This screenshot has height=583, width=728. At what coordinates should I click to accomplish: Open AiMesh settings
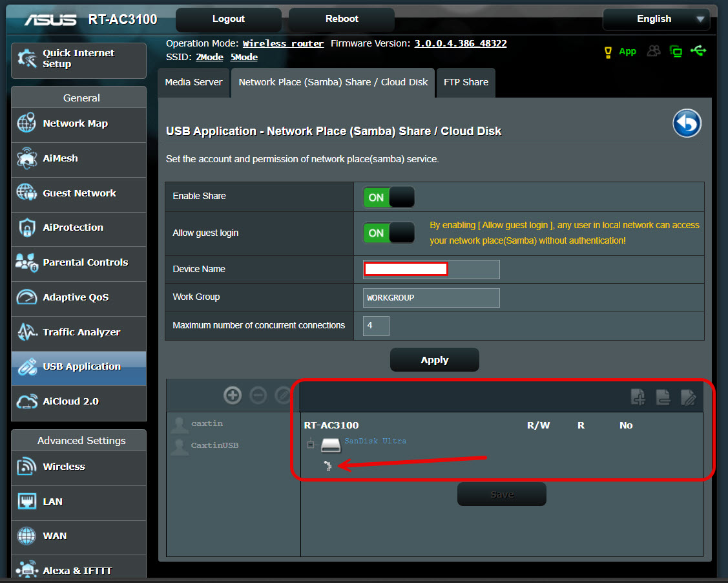click(78, 158)
